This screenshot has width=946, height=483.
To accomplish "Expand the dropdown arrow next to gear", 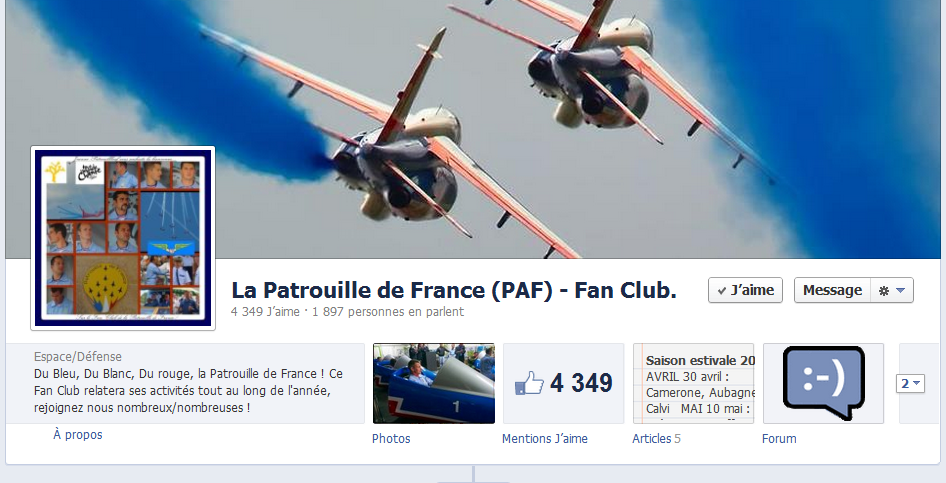I will (901, 291).
